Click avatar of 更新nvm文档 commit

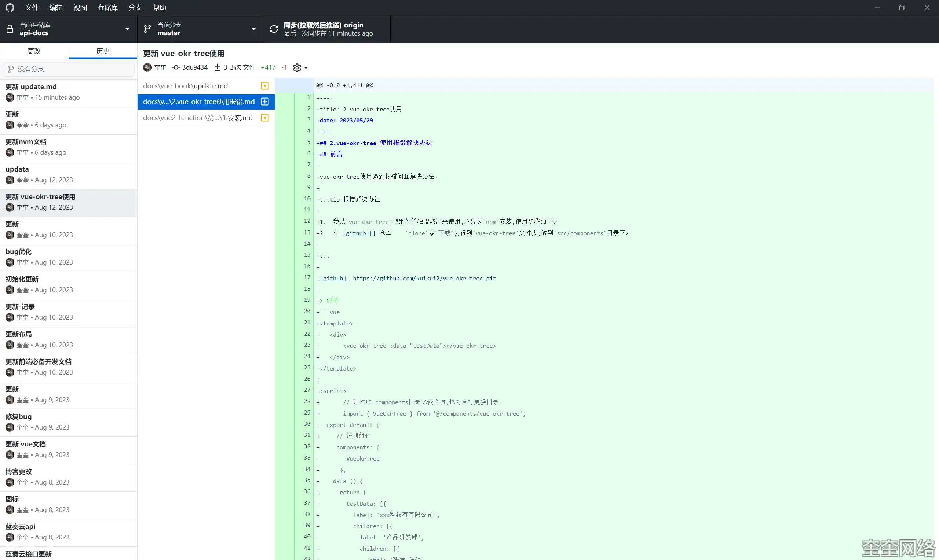click(10, 153)
